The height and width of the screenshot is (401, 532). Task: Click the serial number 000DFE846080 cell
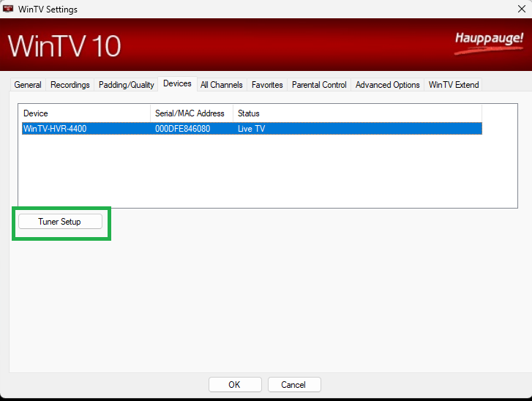pyautogui.click(x=182, y=129)
